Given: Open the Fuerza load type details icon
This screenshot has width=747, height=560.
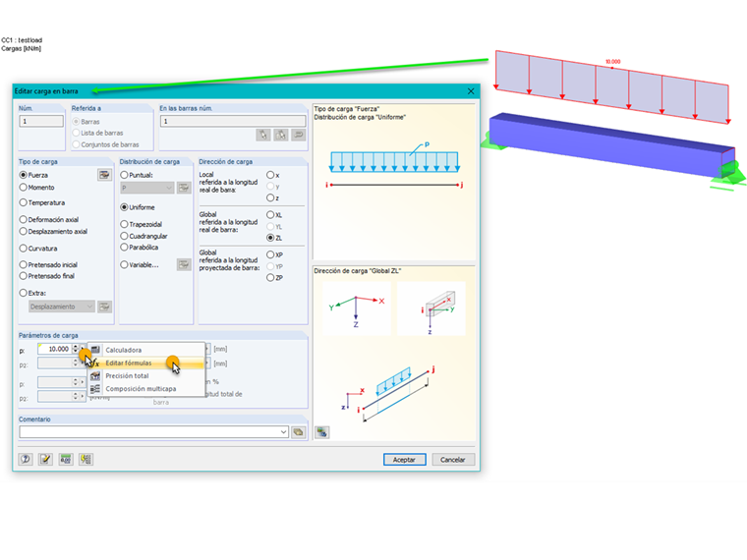Looking at the screenshot, I should (x=104, y=175).
